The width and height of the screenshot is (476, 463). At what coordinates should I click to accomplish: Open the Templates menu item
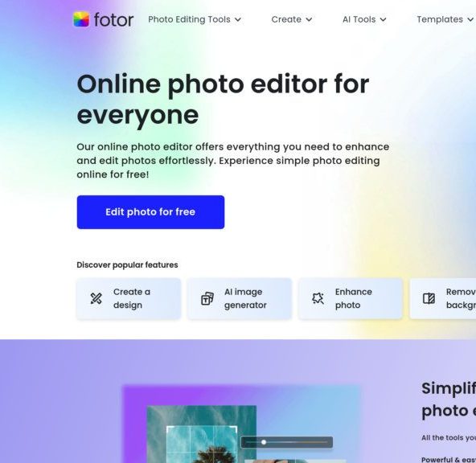[x=440, y=19]
